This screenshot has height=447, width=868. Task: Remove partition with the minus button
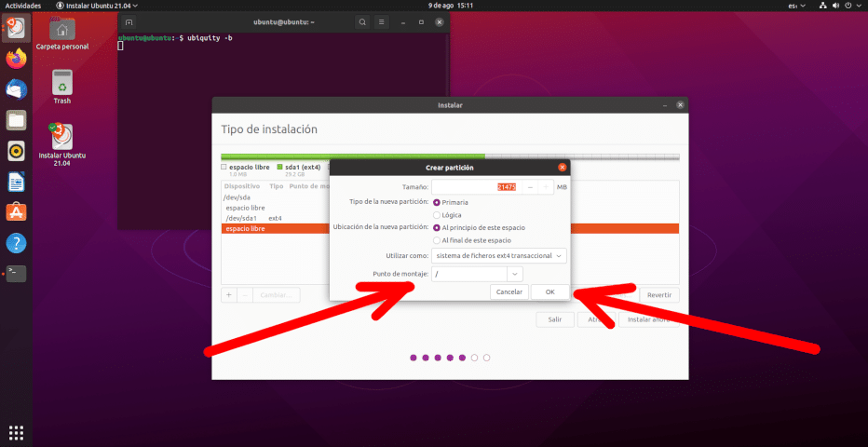click(245, 295)
